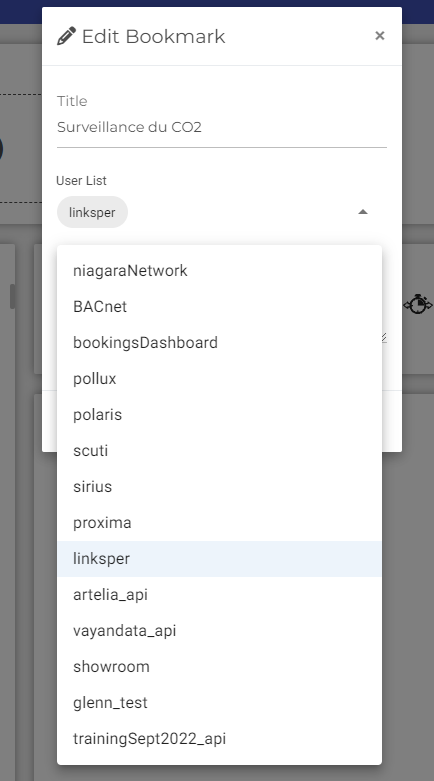Pick pollux from the user list
434x781 pixels.
click(x=219, y=379)
